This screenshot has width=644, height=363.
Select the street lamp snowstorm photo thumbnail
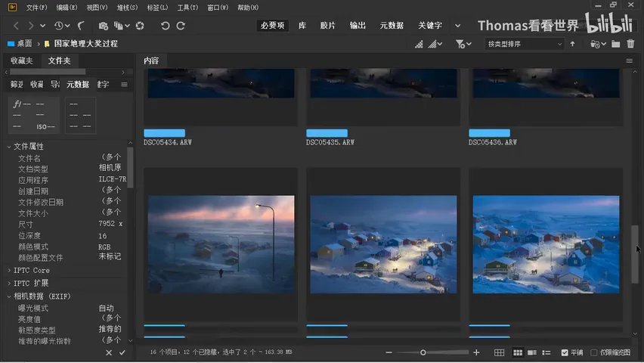pos(221,244)
